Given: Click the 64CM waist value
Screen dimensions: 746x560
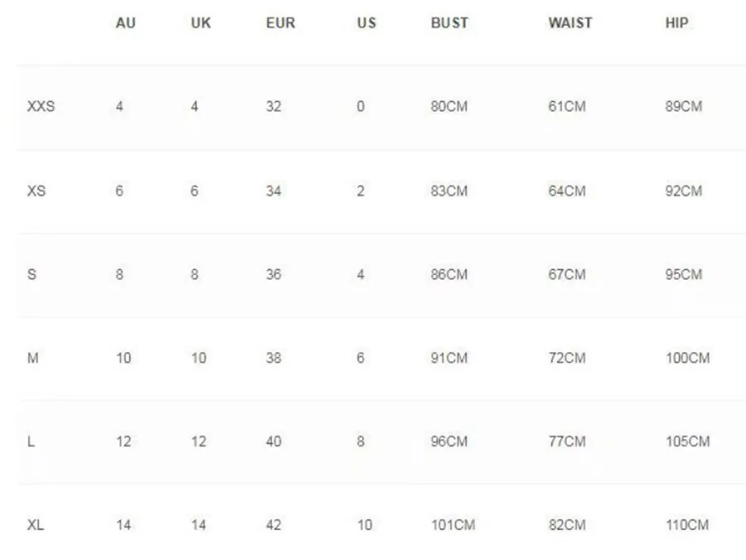Looking at the screenshot, I should pos(567,191).
